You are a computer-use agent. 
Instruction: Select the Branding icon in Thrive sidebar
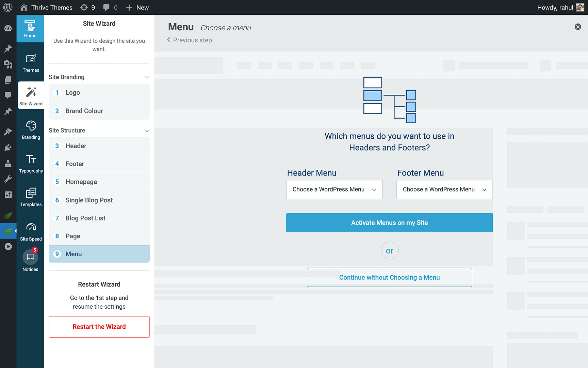[x=30, y=129]
